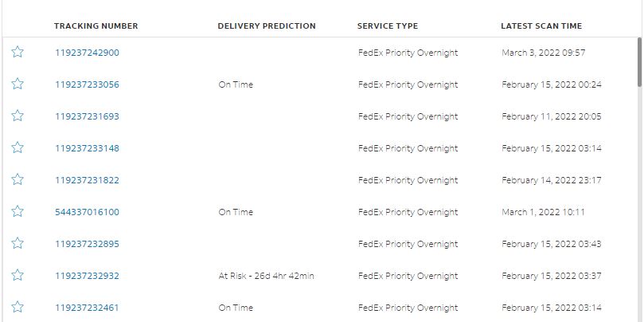The width and height of the screenshot is (644, 322).
Task: Open tracking number 119237242900
Action: (x=87, y=53)
